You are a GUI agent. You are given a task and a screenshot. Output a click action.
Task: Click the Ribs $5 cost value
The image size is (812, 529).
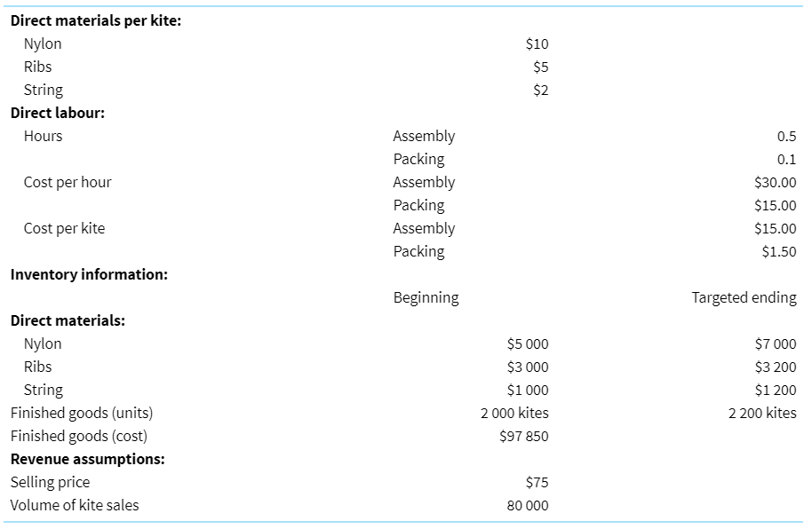pyautogui.click(x=541, y=67)
